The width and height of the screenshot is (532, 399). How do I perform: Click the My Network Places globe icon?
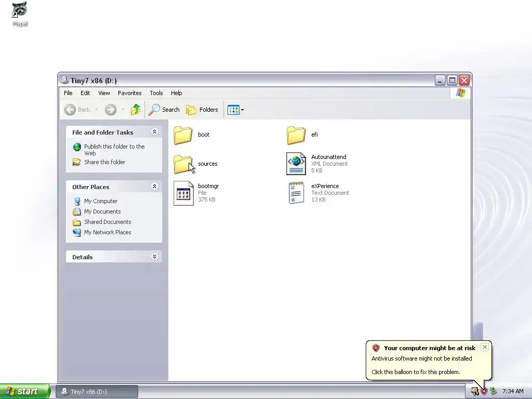77,232
